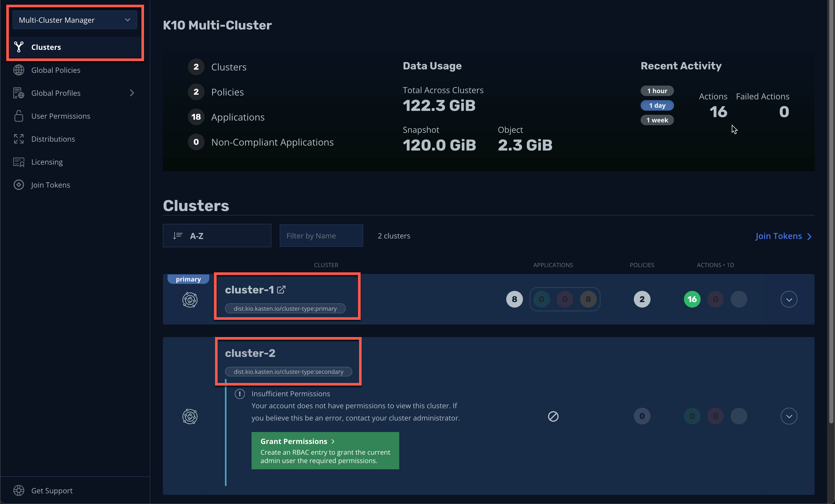Open cluster-1 dashboard link
This screenshot has height=504, width=835.
(x=249, y=290)
